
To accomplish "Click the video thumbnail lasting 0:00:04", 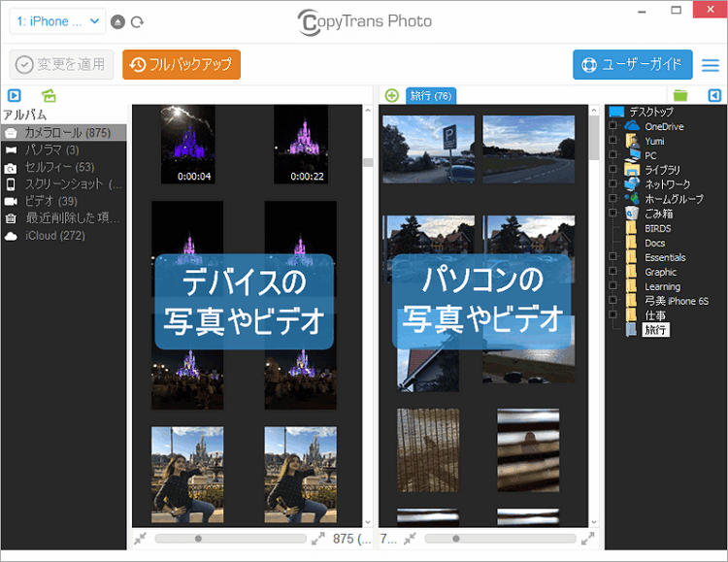I will coord(187,145).
